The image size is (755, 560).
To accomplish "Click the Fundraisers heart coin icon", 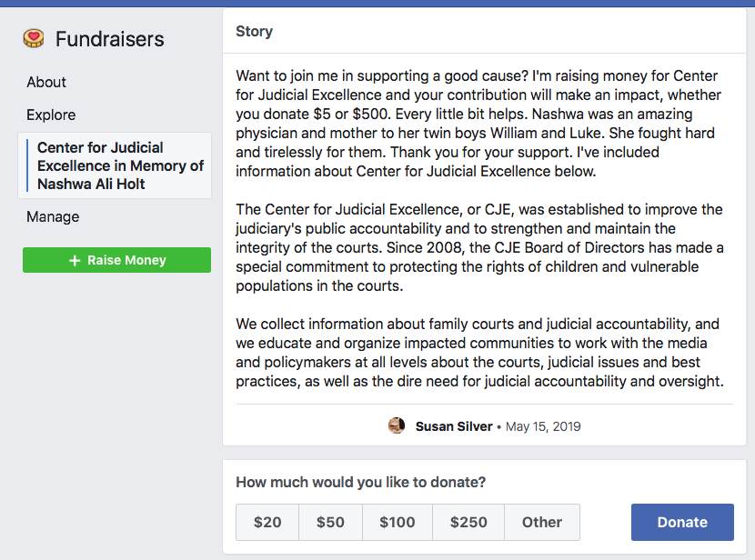I will click(34, 39).
